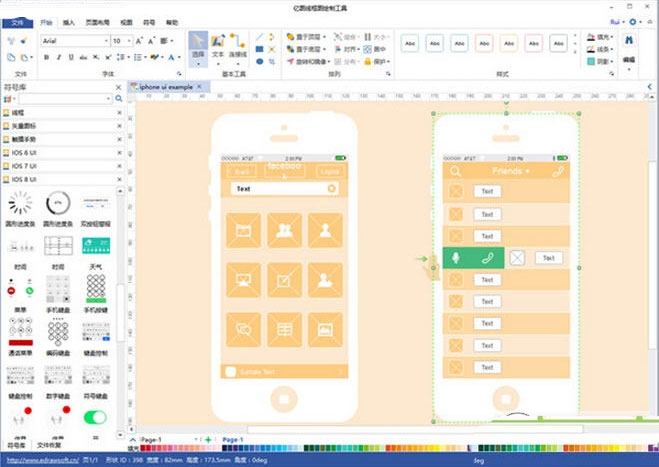
Task: Click the Bold formatting button
Action: (x=46, y=57)
